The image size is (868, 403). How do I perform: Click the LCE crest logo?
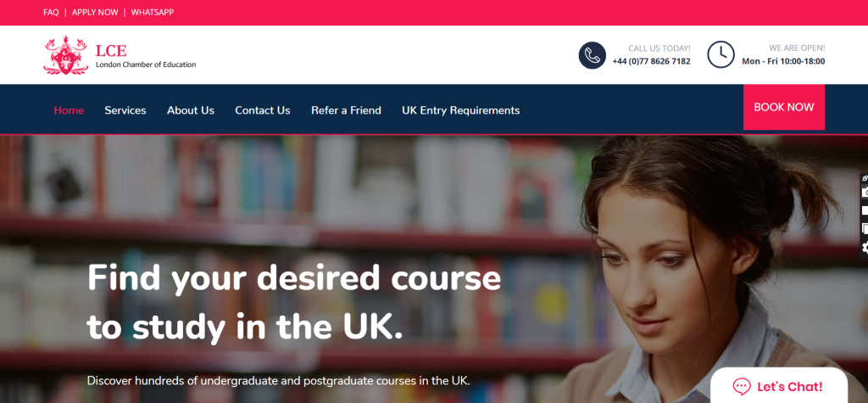(x=65, y=55)
